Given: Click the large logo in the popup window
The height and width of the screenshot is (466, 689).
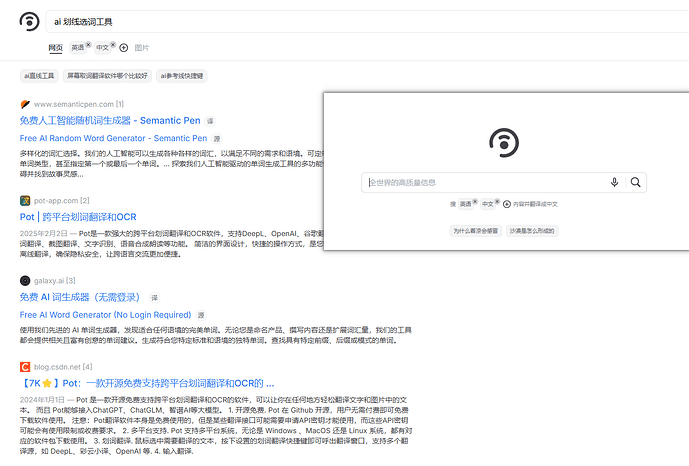Looking at the screenshot, I should pyautogui.click(x=504, y=143).
